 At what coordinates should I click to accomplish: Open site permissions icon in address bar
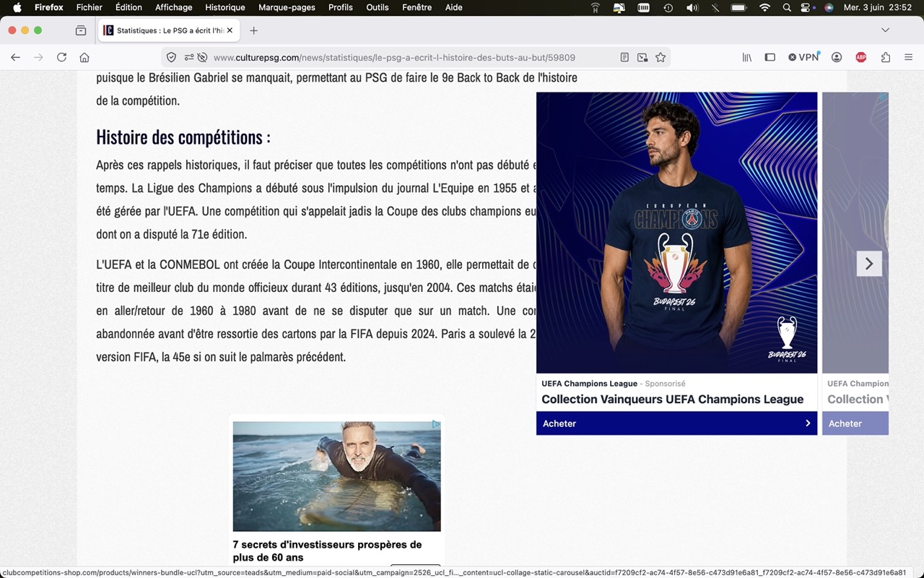(189, 58)
